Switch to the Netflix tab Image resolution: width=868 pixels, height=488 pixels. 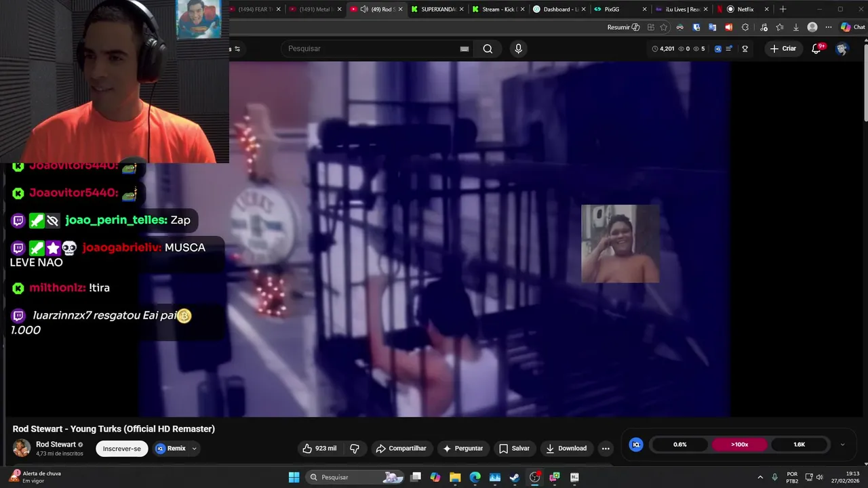pyautogui.click(x=742, y=9)
